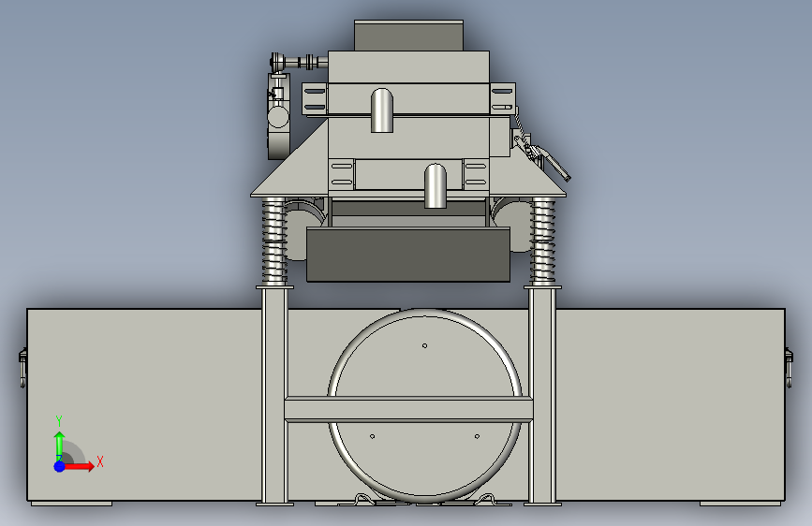Click the red X axis arrow of triad
The height and width of the screenshot is (526, 812).
point(79,466)
